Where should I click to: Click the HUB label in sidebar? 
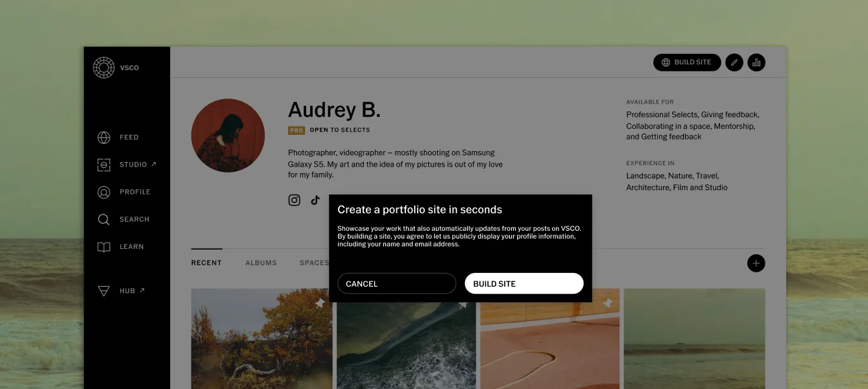point(127,291)
